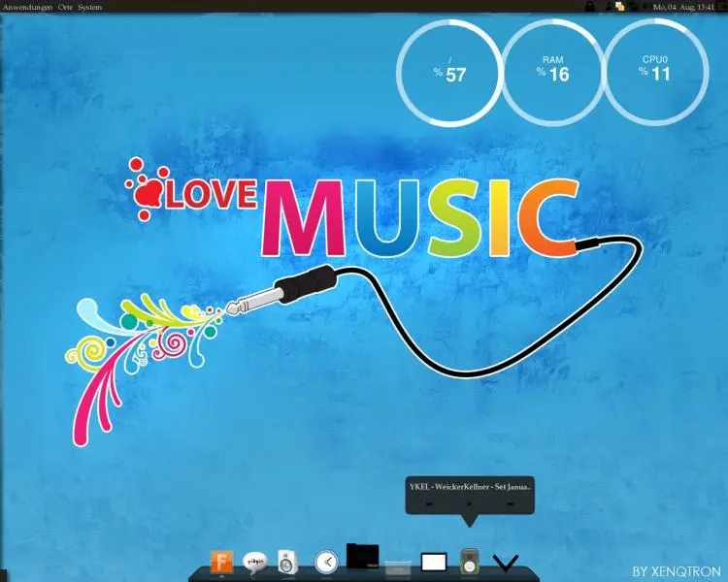Click the date and time in panel
This screenshot has height=582, width=728.
684,6
